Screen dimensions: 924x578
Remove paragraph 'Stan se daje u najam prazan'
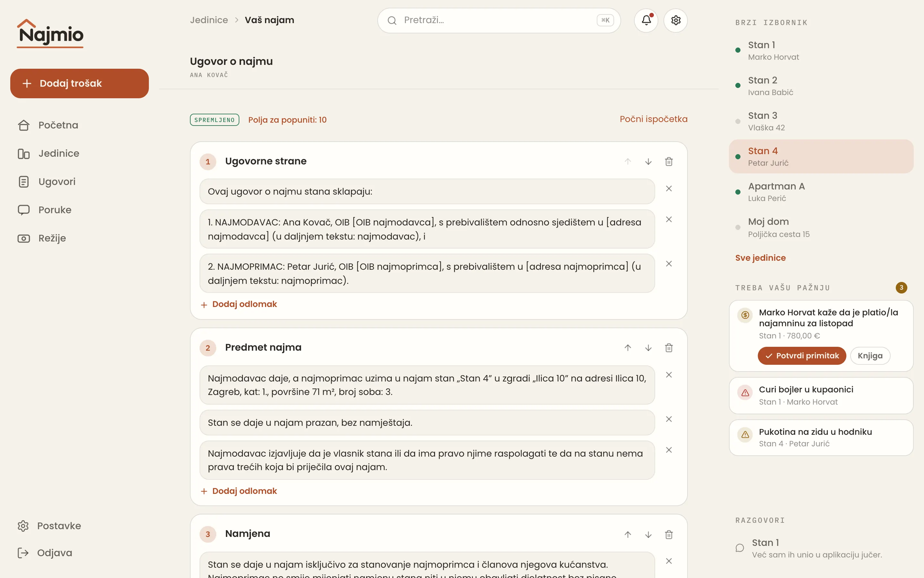coord(669,419)
